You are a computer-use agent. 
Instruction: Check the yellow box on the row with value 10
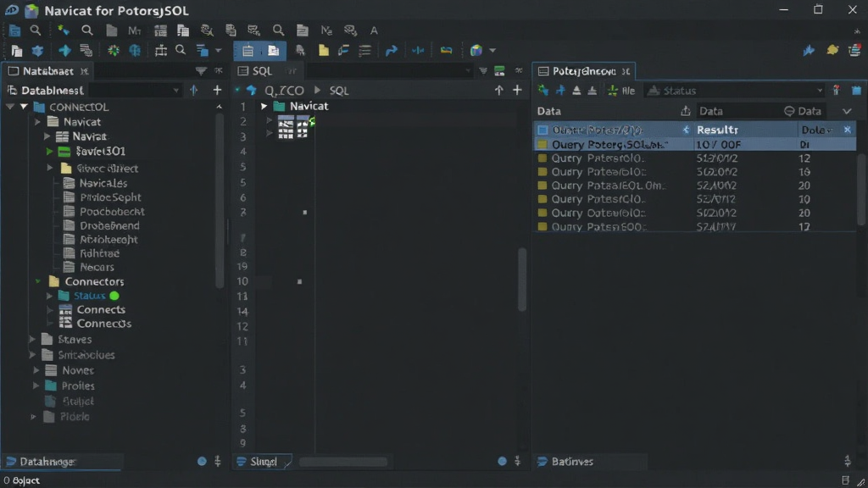click(x=542, y=199)
